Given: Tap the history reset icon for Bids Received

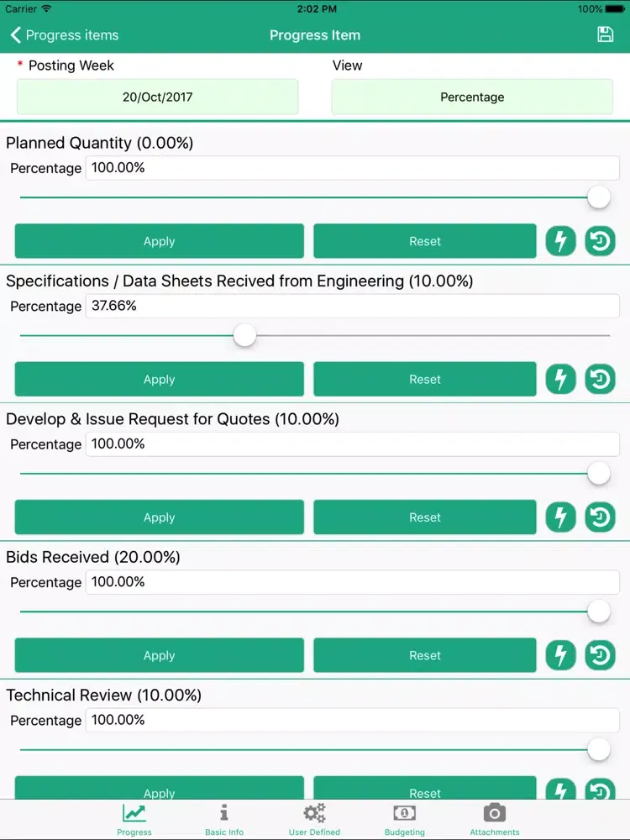Looking at the screenshot, I should tap(601, 655).
